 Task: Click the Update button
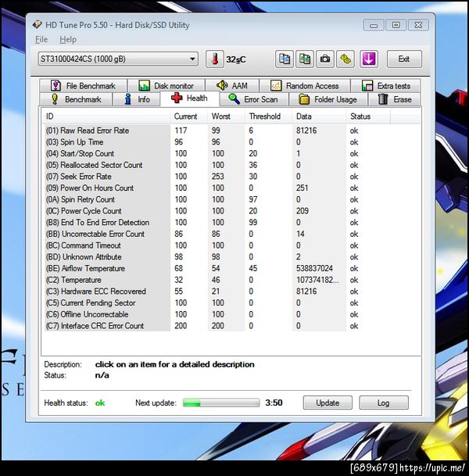(x=328, y=403)
